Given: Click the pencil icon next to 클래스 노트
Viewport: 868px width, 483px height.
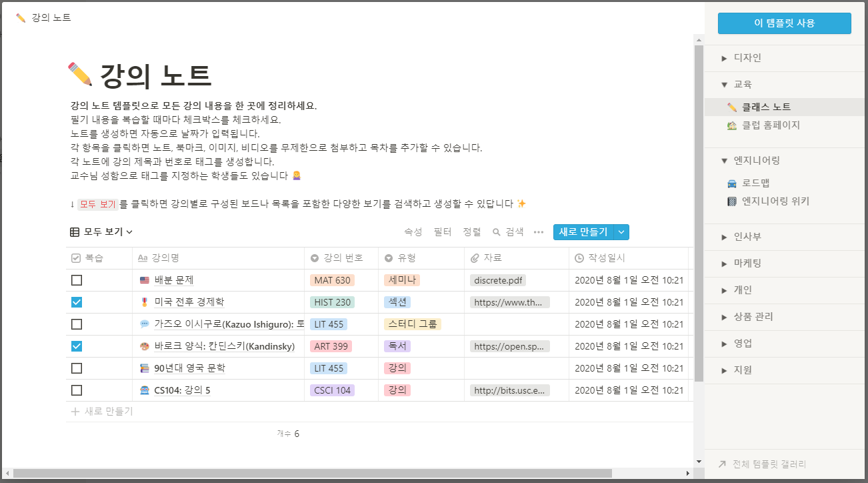Looking at the screenshot, I should 732,107.
